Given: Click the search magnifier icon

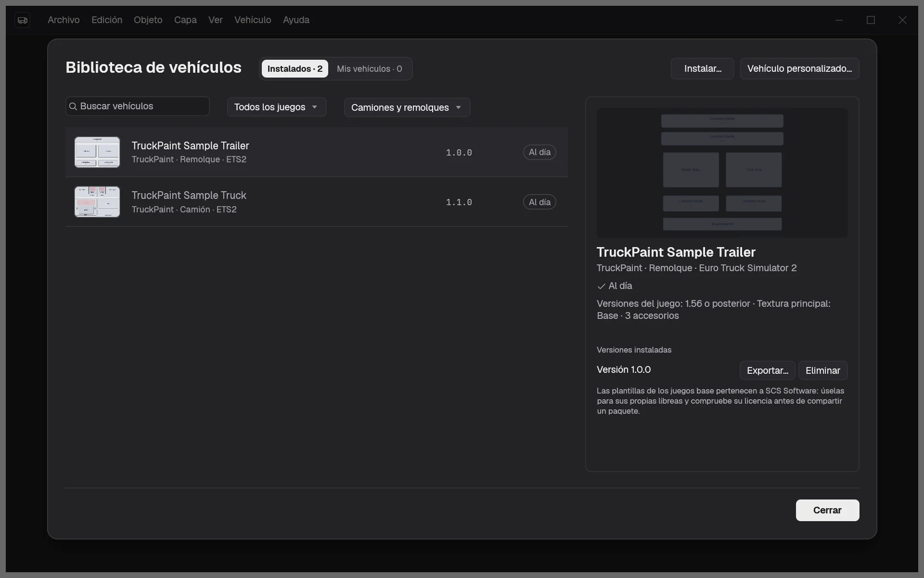Looking at the screenshot, I should (73, 106).
